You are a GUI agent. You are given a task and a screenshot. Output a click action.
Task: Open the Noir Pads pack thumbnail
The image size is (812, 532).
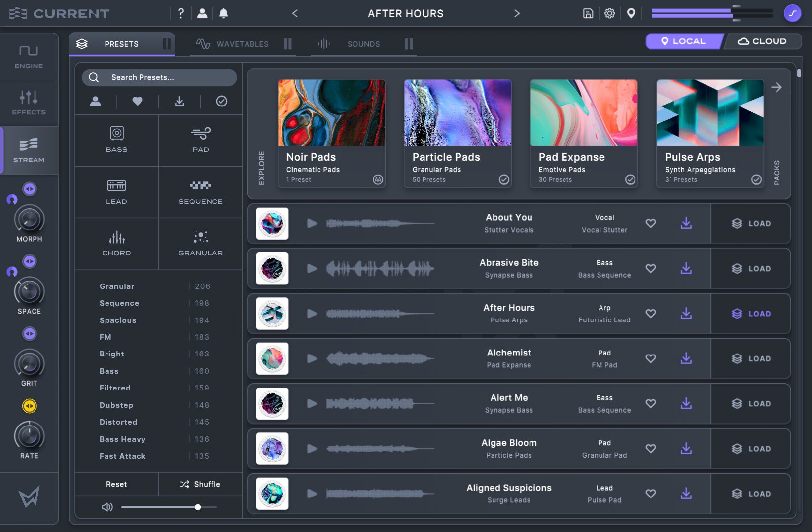(331, 112)
